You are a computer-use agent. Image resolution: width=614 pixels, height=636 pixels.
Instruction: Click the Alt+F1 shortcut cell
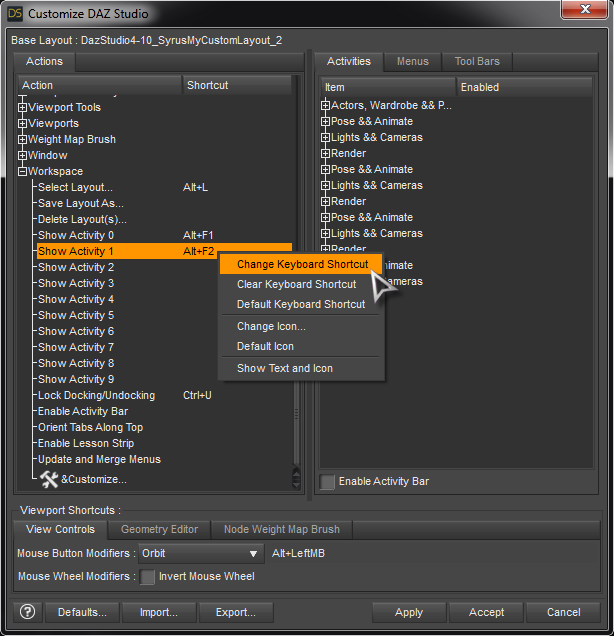(x=198, y=235)
